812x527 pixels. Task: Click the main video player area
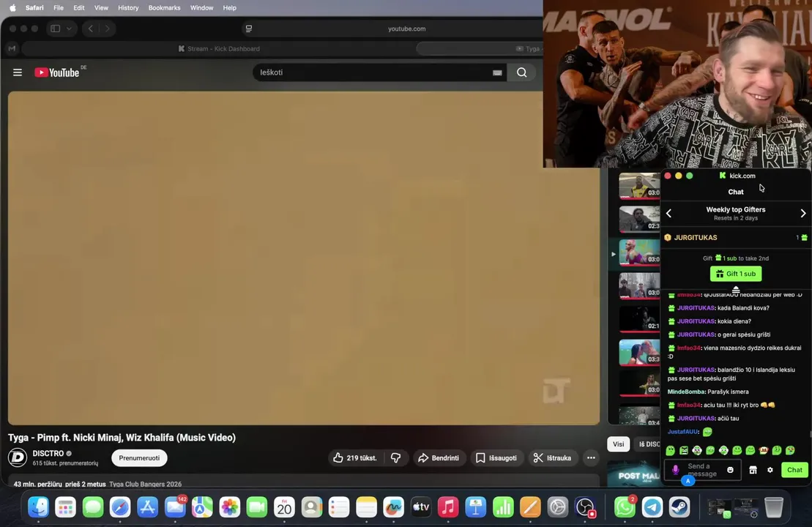[x=303, y=258]
